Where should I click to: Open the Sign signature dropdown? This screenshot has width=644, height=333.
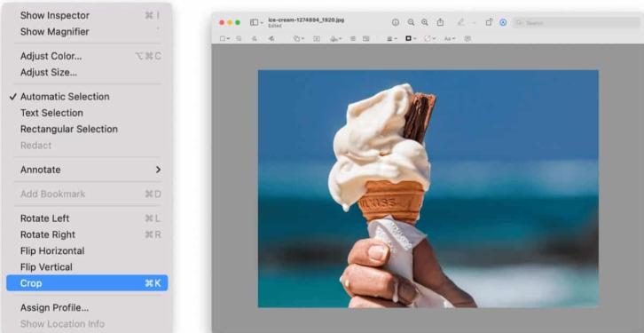point(335,39)
